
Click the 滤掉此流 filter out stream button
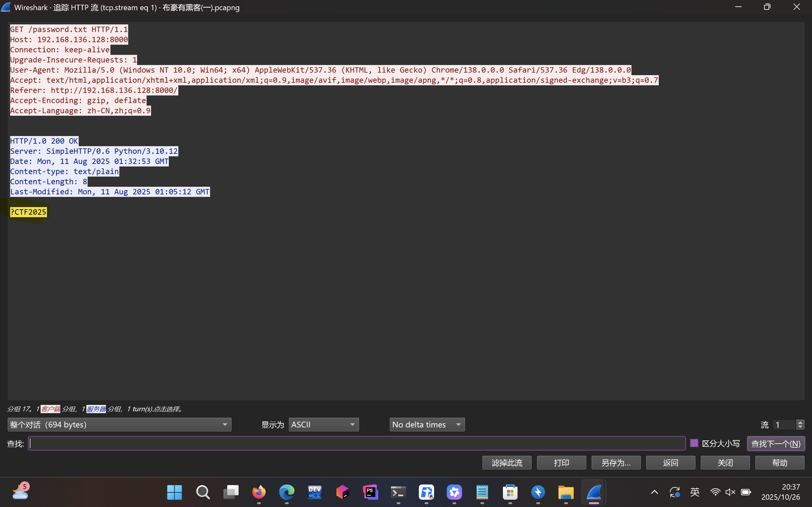click(507, 463)
